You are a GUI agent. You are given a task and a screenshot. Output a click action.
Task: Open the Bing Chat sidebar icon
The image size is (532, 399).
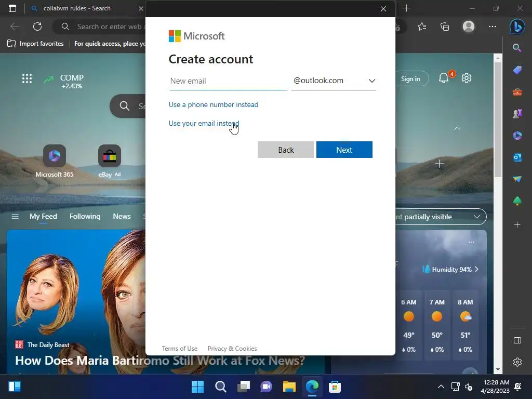coord(517,27)
